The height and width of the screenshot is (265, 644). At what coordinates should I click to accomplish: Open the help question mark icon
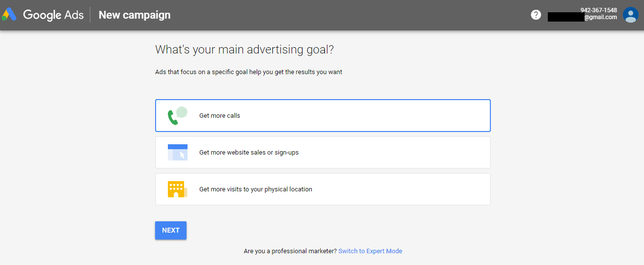(x=536, y=15)
